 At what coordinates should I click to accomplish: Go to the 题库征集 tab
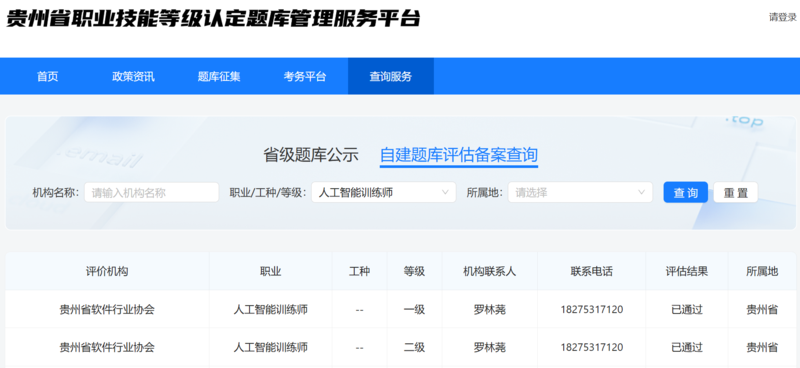[x=219, y=77]
